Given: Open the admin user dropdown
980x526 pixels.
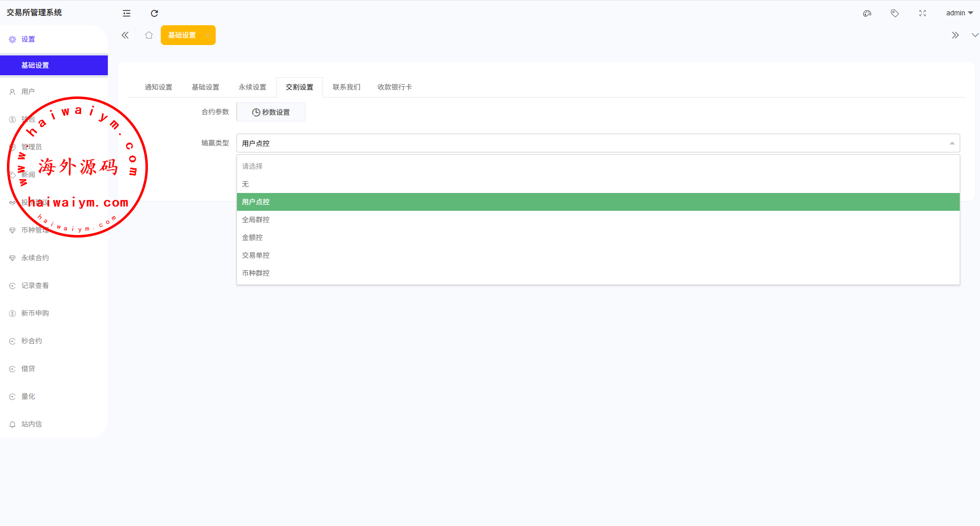Looking at the screenshot, I should (959, 13).
